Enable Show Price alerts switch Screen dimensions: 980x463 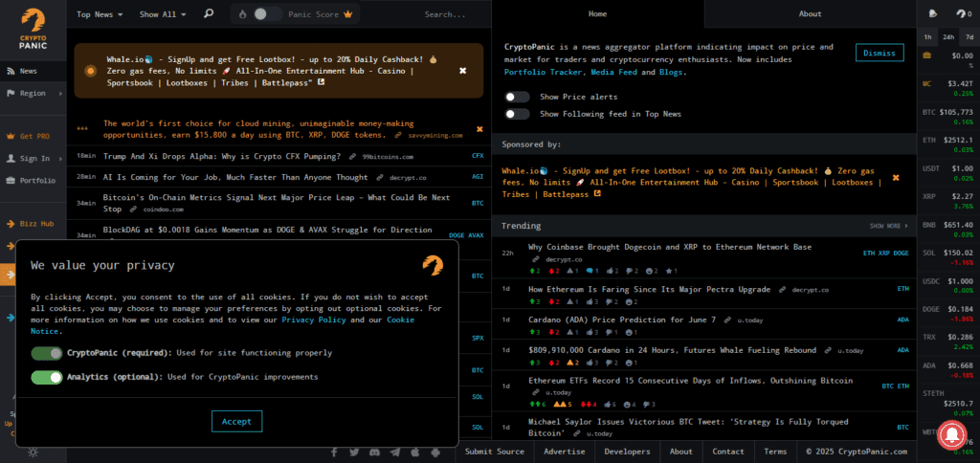[517, 97]
